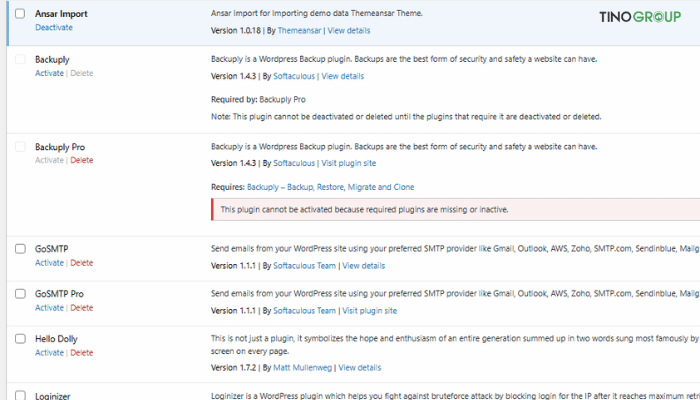Tick the disabled Backuply checkbox
This screenshot has height=400, width=700.
[20, 59]
